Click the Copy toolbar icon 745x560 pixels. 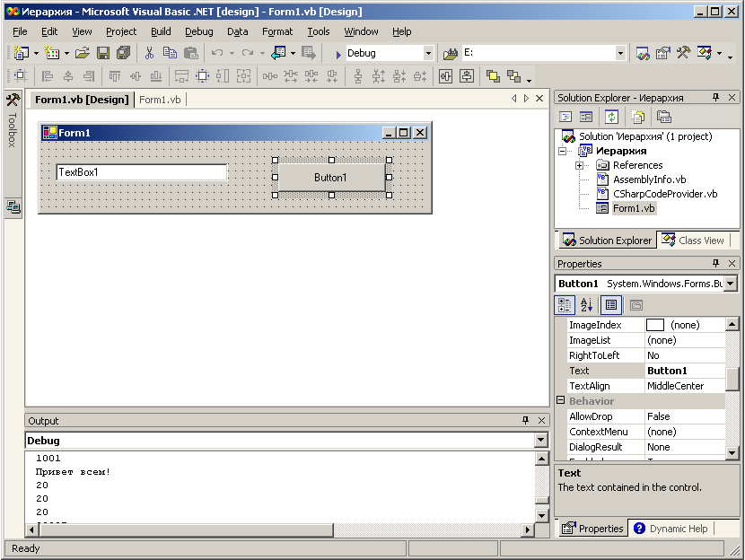tap(170, 53)
